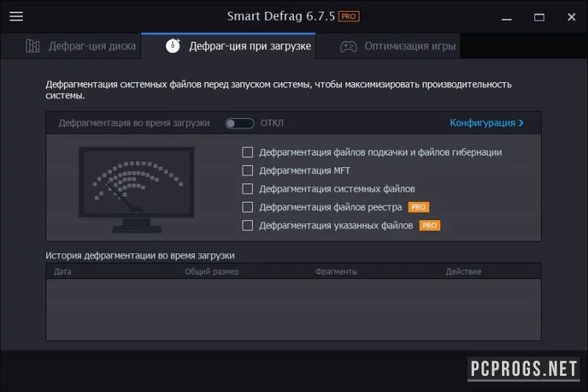This screenshot has width=588, height=392.
Task: Click Дефрагментация во время загрузки label
Action: pos(135,123)
